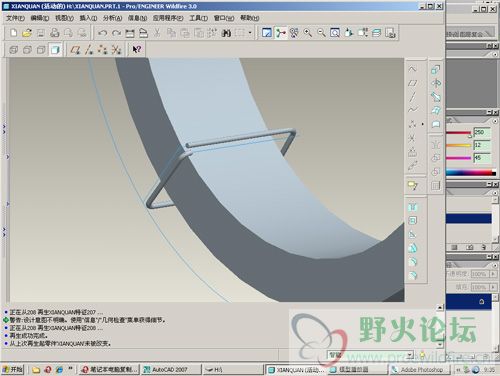
Task: Click the Boundary Blend tool icon
Action: pyautogui.click(x=436, y=110)
